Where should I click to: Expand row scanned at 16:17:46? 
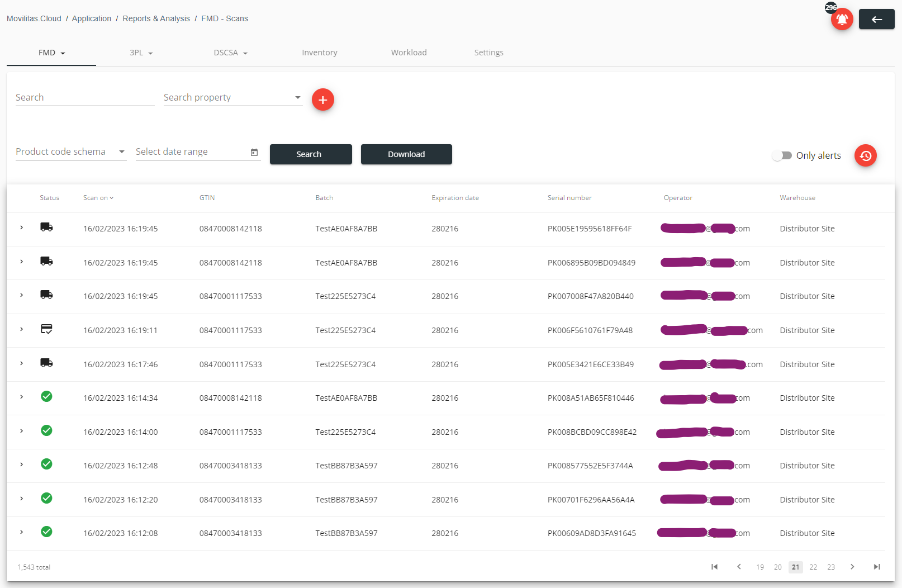click(21, 363)
